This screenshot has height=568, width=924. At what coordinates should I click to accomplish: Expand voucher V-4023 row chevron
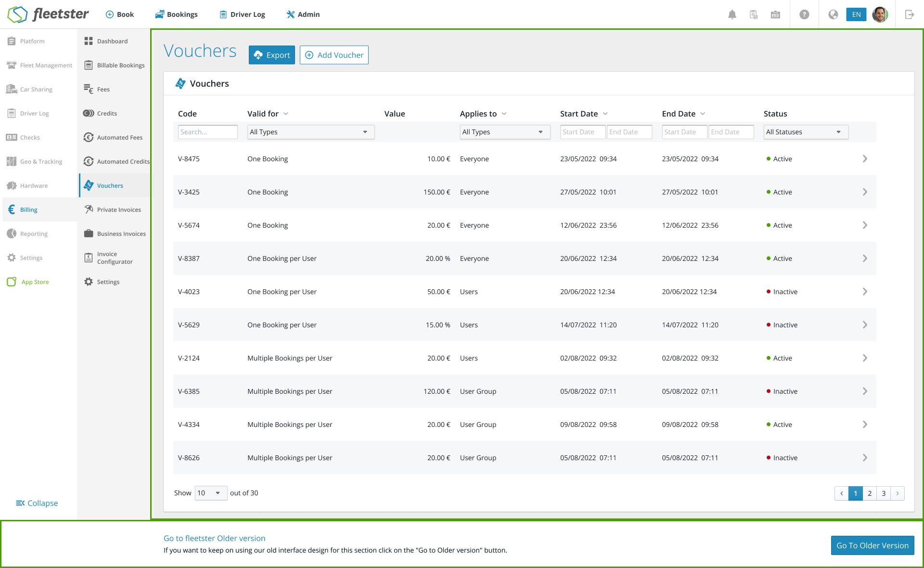865,292
